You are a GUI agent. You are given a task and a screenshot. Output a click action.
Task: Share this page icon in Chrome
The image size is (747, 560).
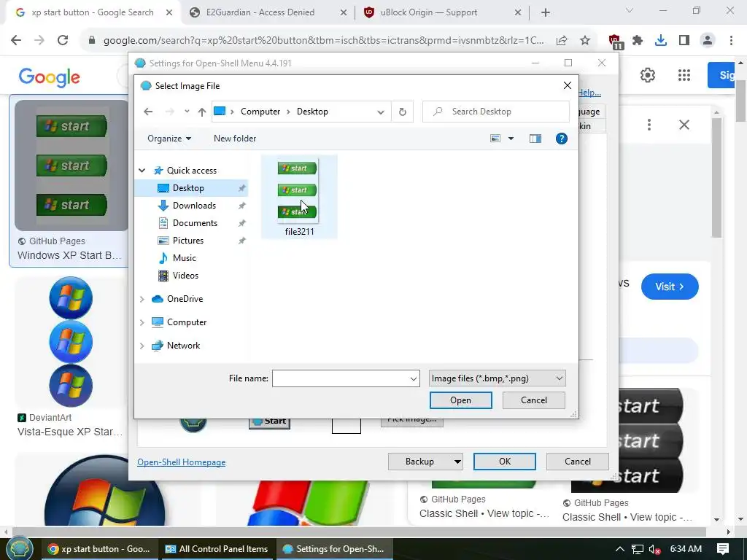[562, 41]
